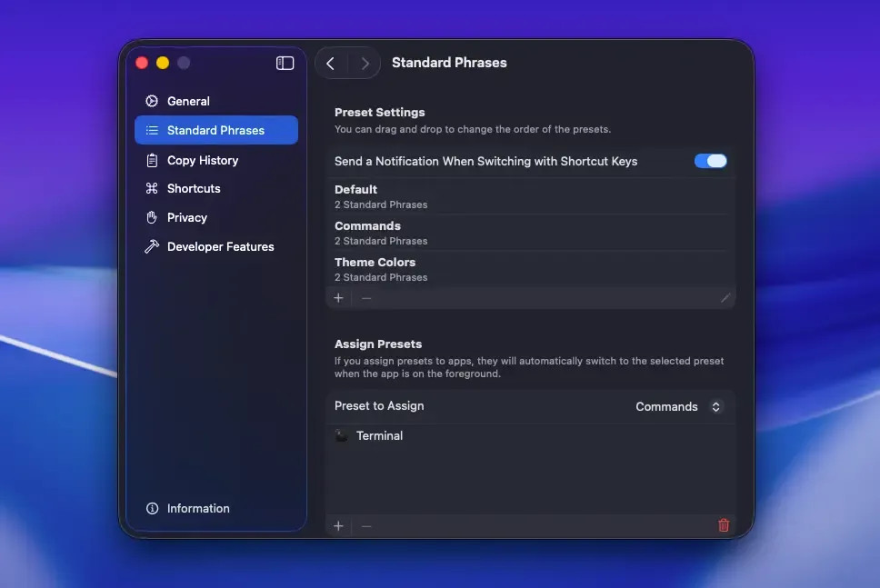Toggle the sidebar visibility icon
The image size is (880, 588).
285,63
